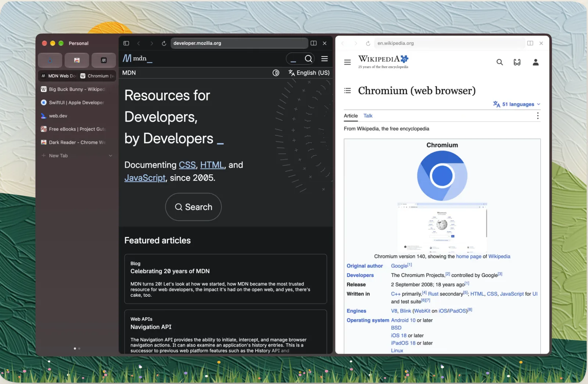Open the MDN hamburger menu
588x384 pixels.
click(x=325, y=59)
